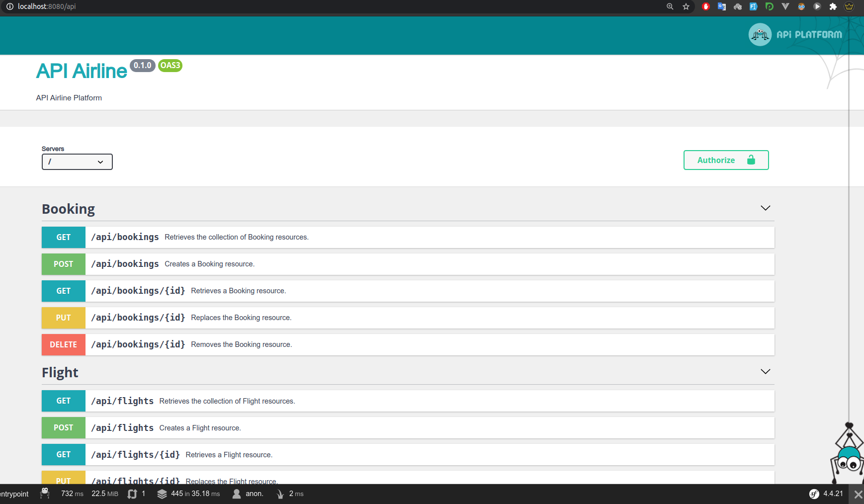
Task: Open the Extensions puzzle piece icon
Action: point(833,6)
